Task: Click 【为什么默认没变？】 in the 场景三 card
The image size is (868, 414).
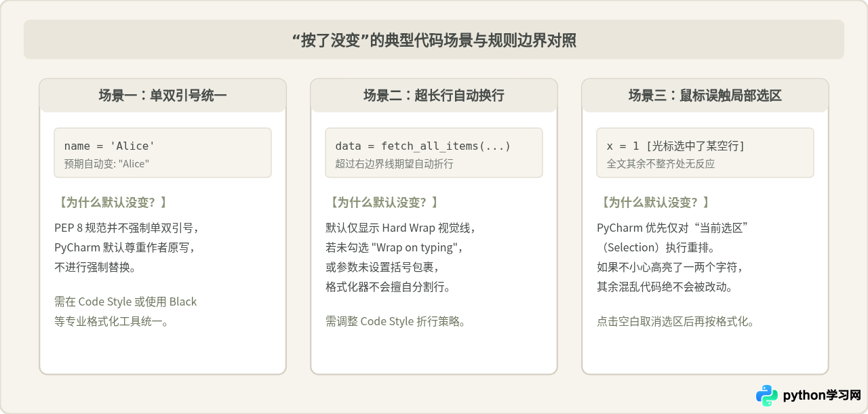Action: [x=655, y=203]
